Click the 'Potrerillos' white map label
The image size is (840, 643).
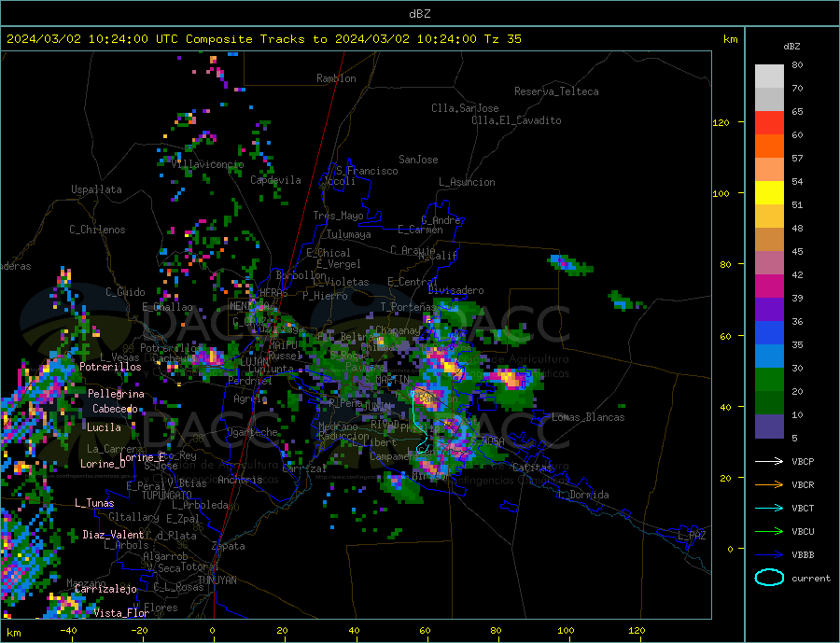coord(110,367)
